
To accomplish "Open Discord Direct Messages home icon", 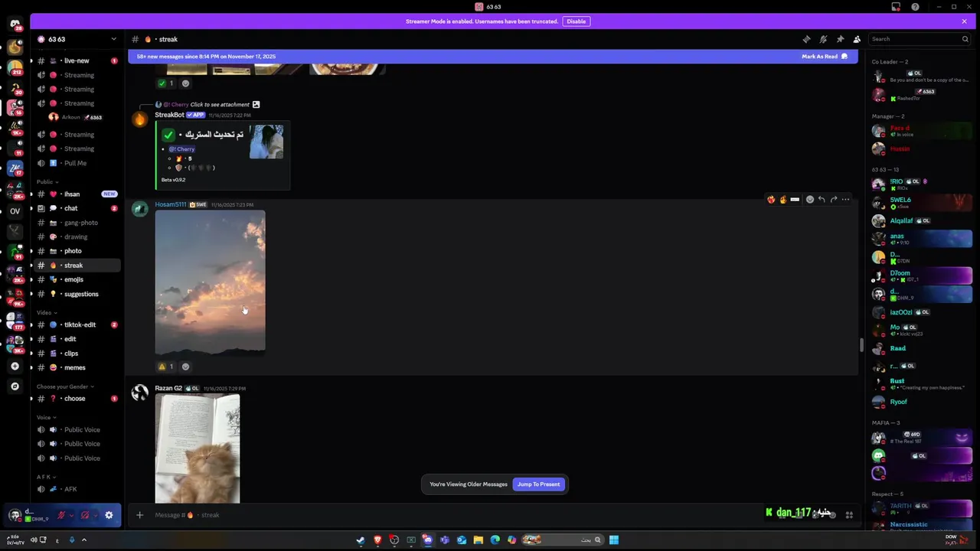I will pyautogui.click(x=15, y=24).
